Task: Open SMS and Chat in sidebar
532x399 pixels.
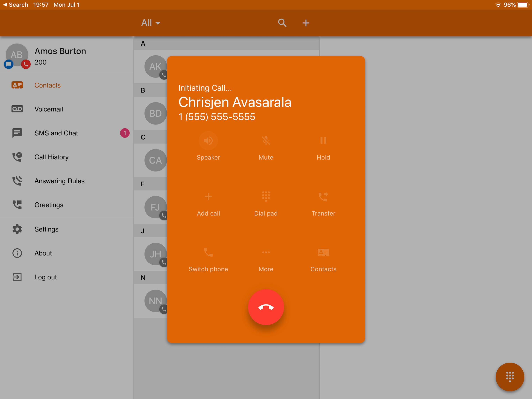Action: 67,133
